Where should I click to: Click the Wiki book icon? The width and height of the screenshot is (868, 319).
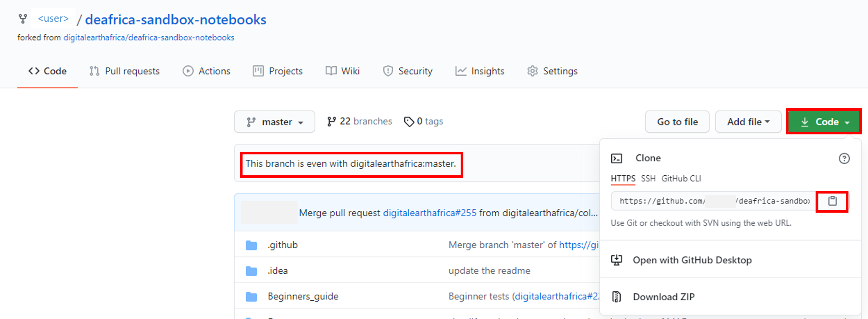[331, 71]
